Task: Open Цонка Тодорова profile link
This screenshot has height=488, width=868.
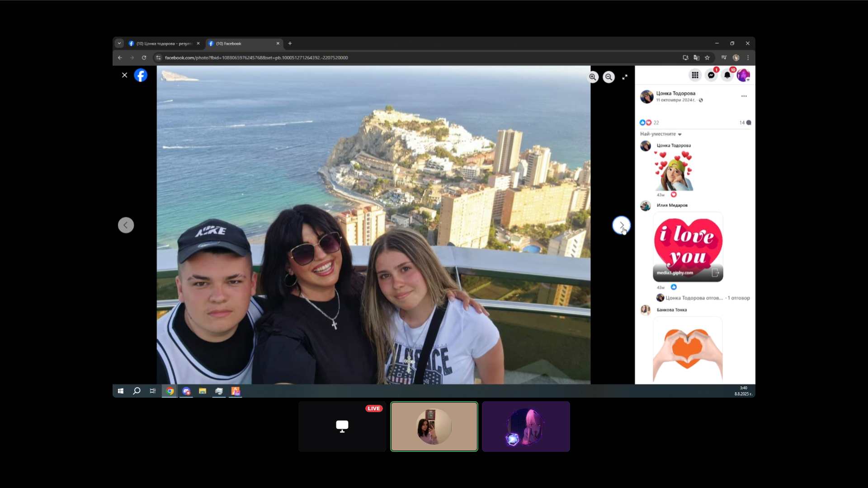Action: point(675,94)
